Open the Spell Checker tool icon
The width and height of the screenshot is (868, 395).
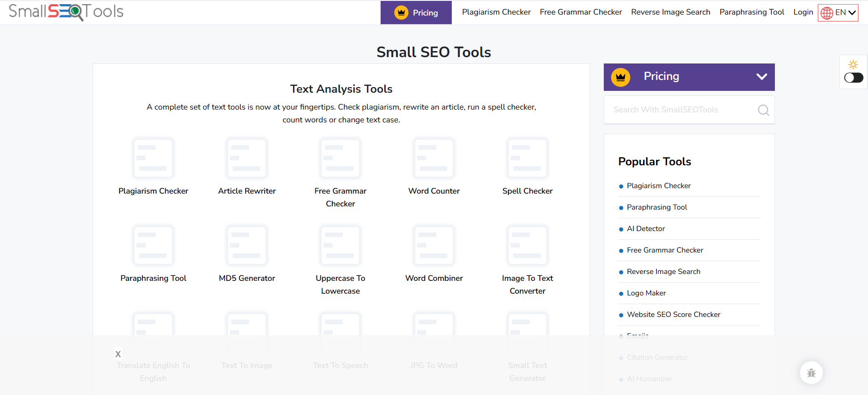[x=528, y=158]
